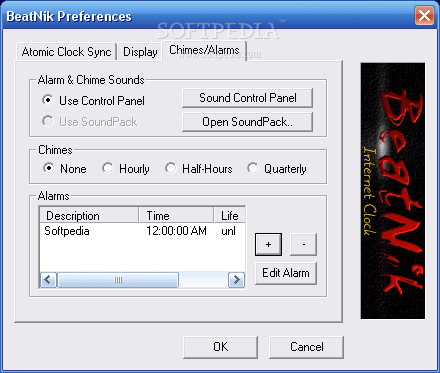Click the BeatNik Internet Clock logo banner

[393, 191]
